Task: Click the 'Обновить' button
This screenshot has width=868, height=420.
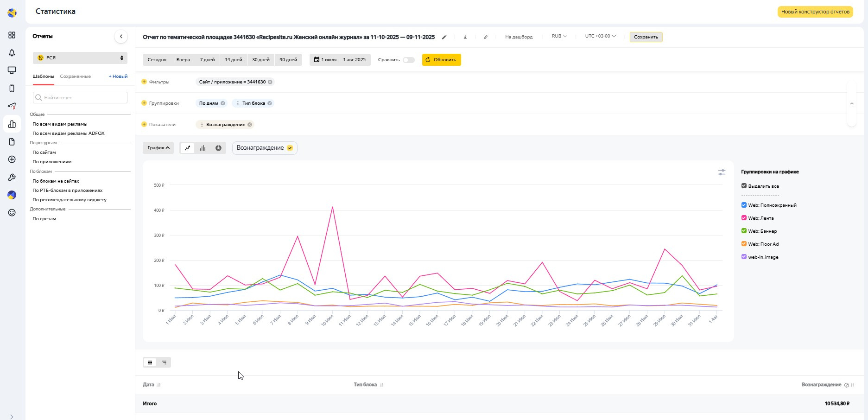Action: 441,60
